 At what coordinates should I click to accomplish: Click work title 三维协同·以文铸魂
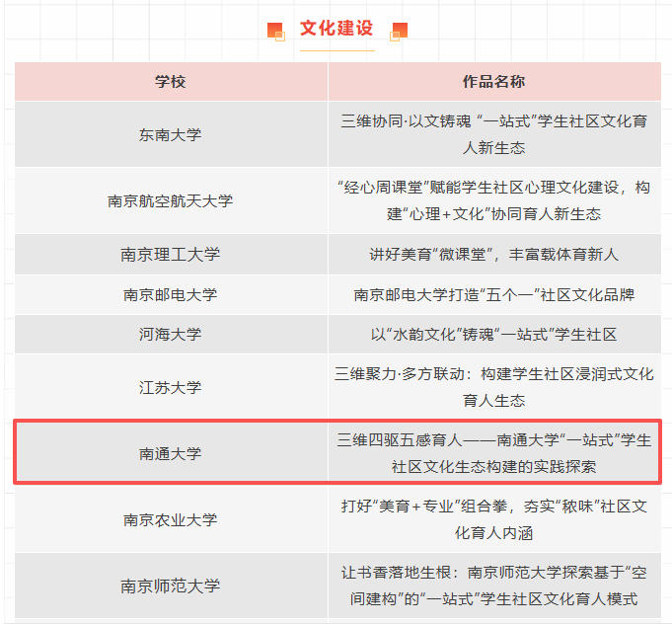point(494,134)
